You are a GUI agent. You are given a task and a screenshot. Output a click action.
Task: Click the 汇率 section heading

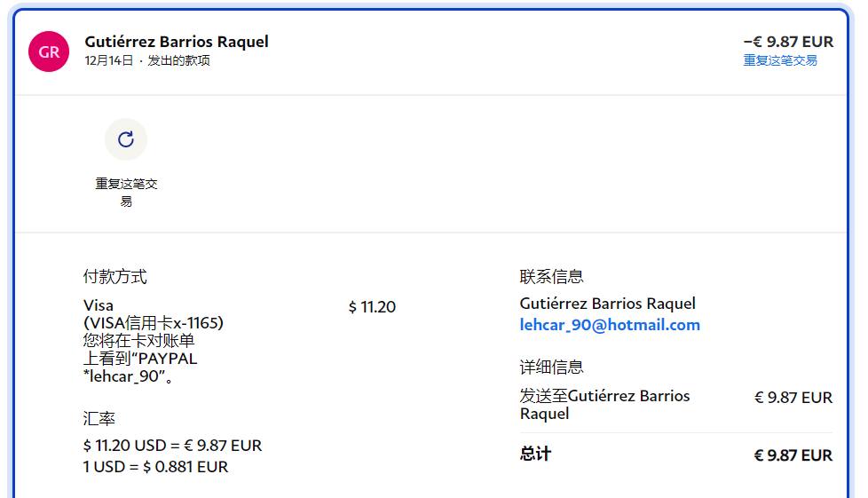click(99, 418)
